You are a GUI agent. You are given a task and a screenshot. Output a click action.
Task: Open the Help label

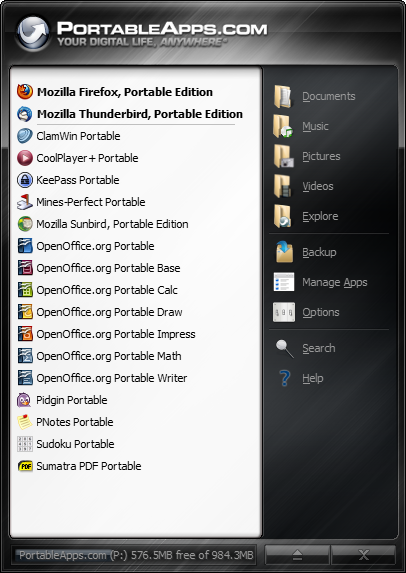312,378
